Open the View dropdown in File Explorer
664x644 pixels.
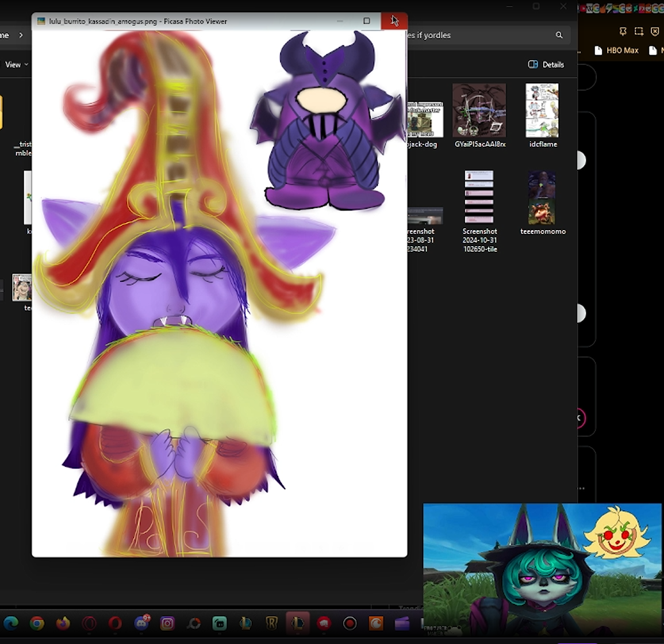[x=17, y=64]
